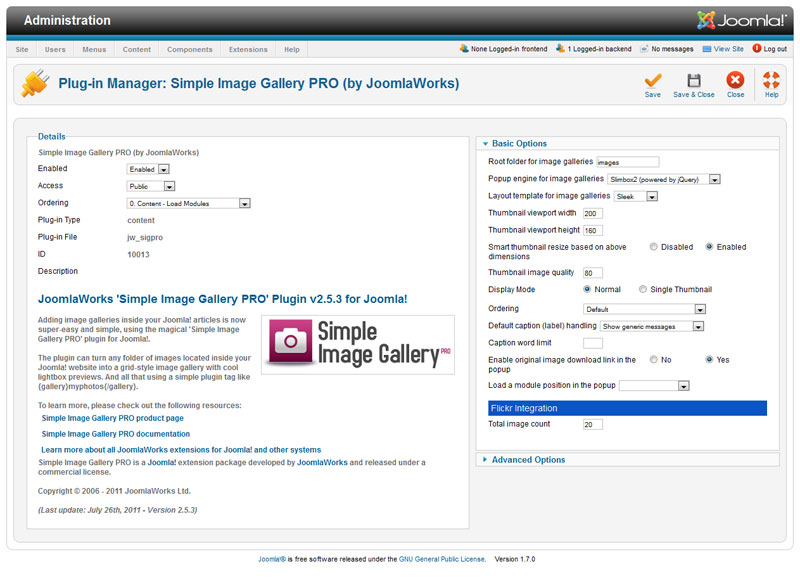Image resolution: width=800 pixels, height=578 pixels.
Task: Click the Logged-in backend user icon
Action: (x=560, y=48)
